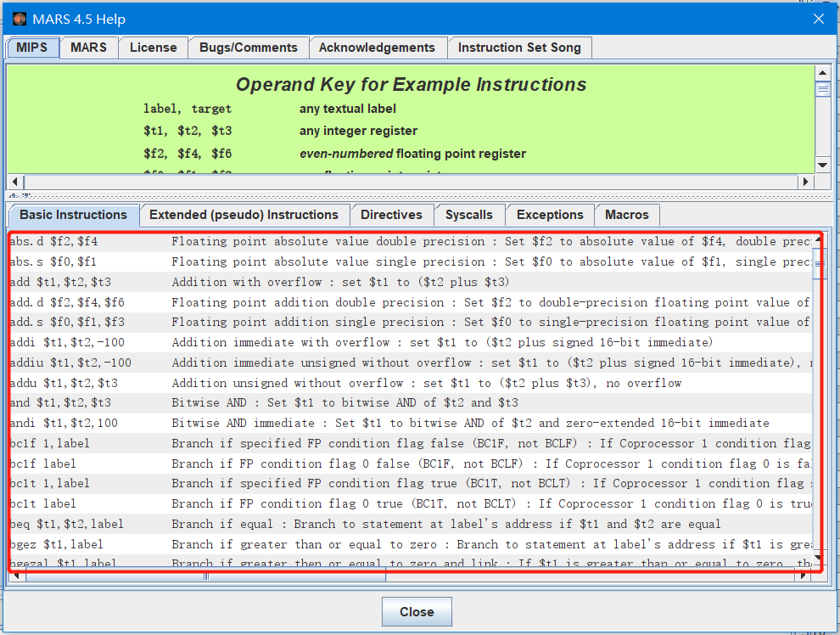Open the Acknowledgements tab
The width and height of the screenshot is (840, 635).
(x=377, y=48)
